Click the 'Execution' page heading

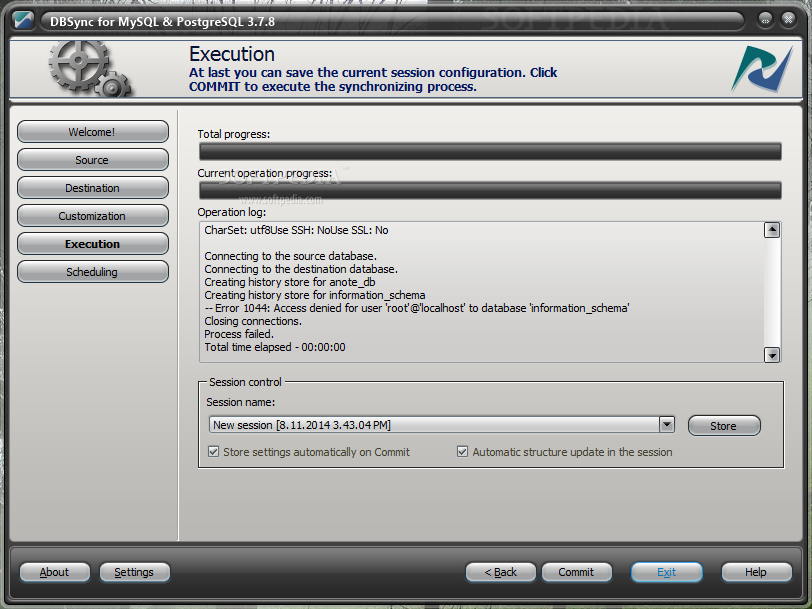(232, 54)
